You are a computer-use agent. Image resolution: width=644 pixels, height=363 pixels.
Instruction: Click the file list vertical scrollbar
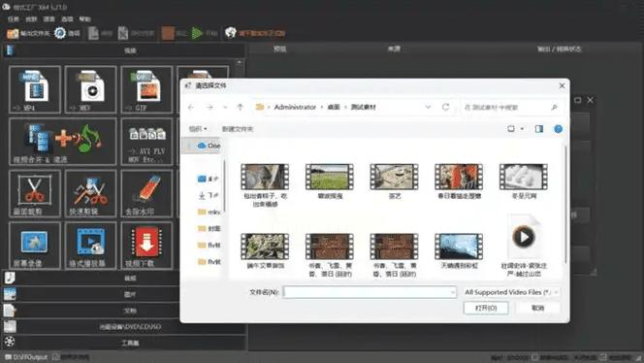click(x=565, y=205)
